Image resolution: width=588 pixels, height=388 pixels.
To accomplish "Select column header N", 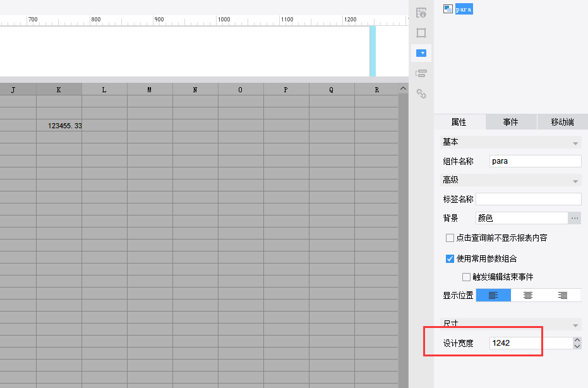I will click(x=195, y=90).
